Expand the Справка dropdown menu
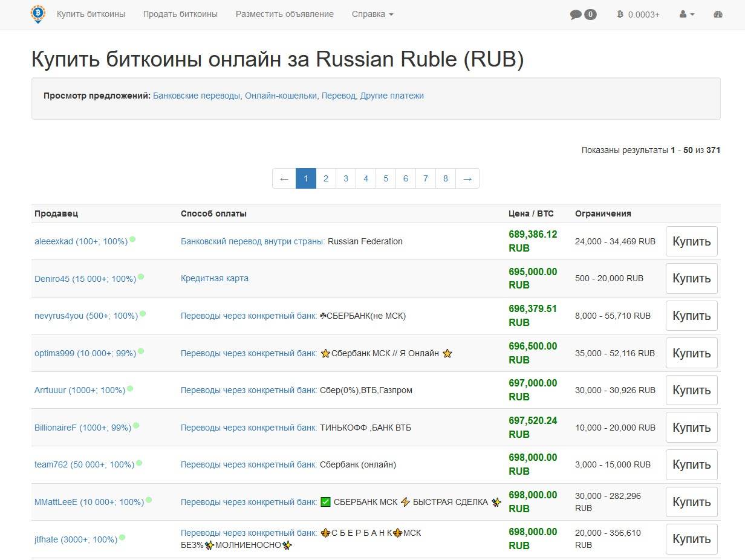The height and width of the screenshot is (560, 745). [372, 14]
